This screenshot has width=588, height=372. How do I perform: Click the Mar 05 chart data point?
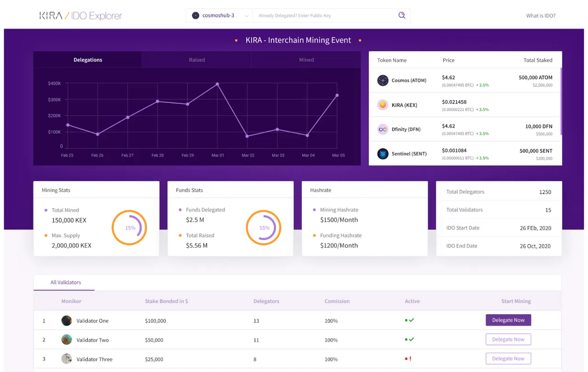[337, 96]
